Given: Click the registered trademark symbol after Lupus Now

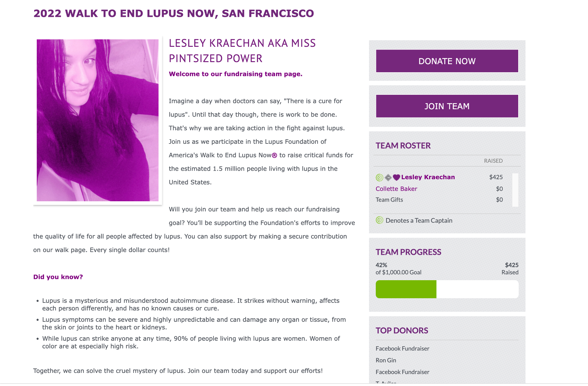Looking at the screenshot, I should click(x=274, y=155).
